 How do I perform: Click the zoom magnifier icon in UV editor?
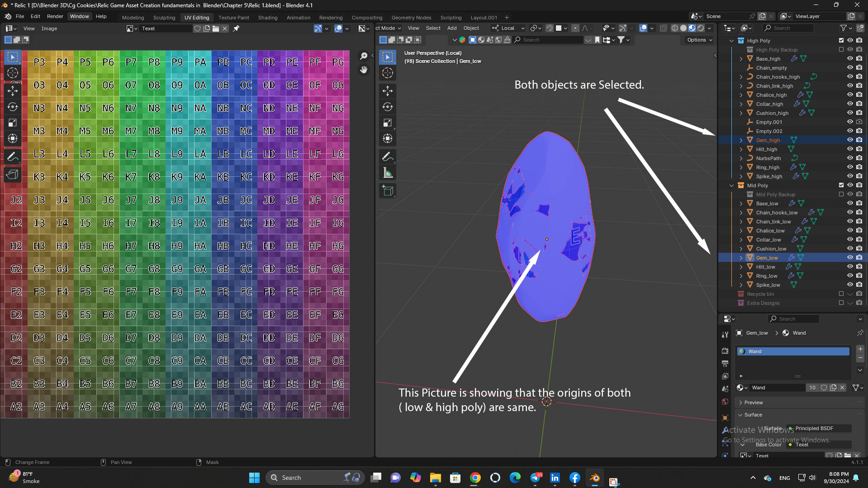click(x=364, y=56)
